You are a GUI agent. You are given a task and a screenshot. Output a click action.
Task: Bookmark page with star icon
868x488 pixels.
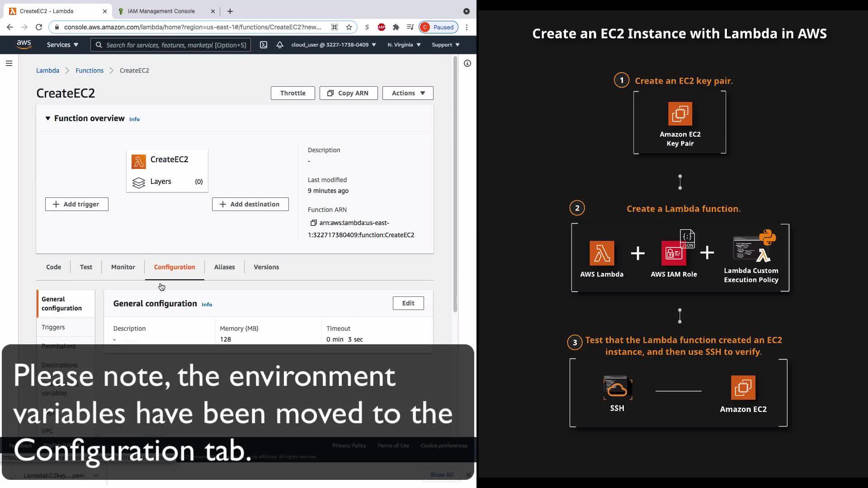349,27
